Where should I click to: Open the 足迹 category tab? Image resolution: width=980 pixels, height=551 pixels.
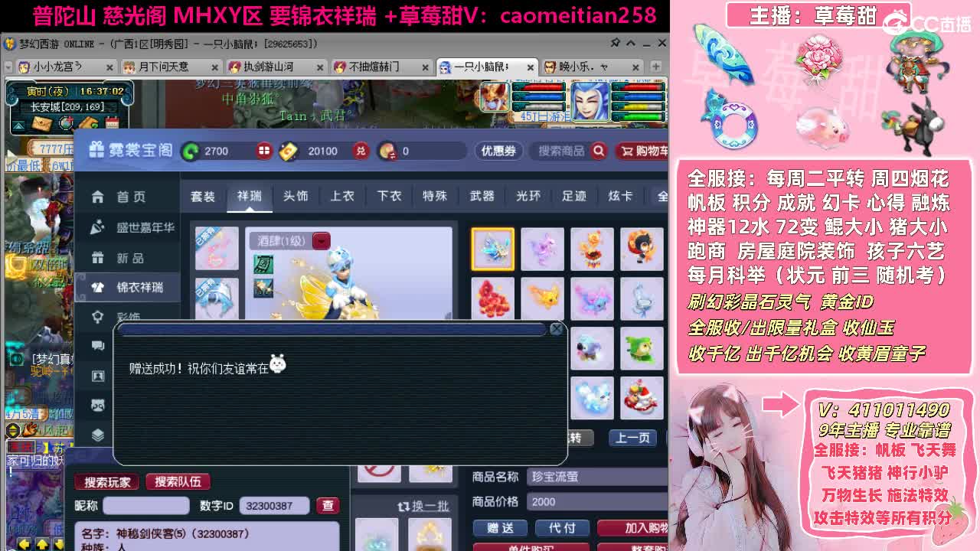point(573,197)
